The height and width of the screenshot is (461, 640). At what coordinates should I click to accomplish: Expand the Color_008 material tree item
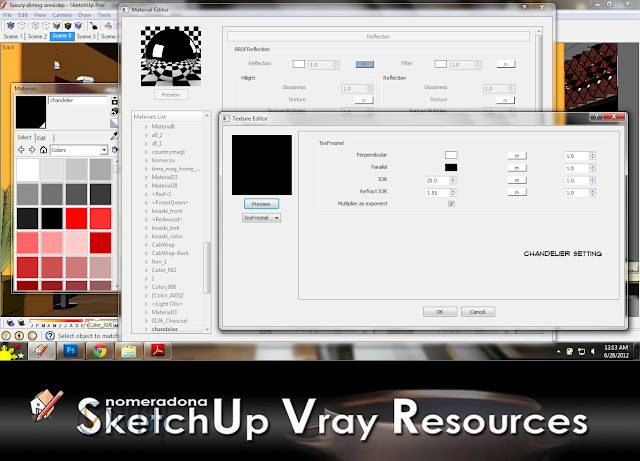pos(147,287)
